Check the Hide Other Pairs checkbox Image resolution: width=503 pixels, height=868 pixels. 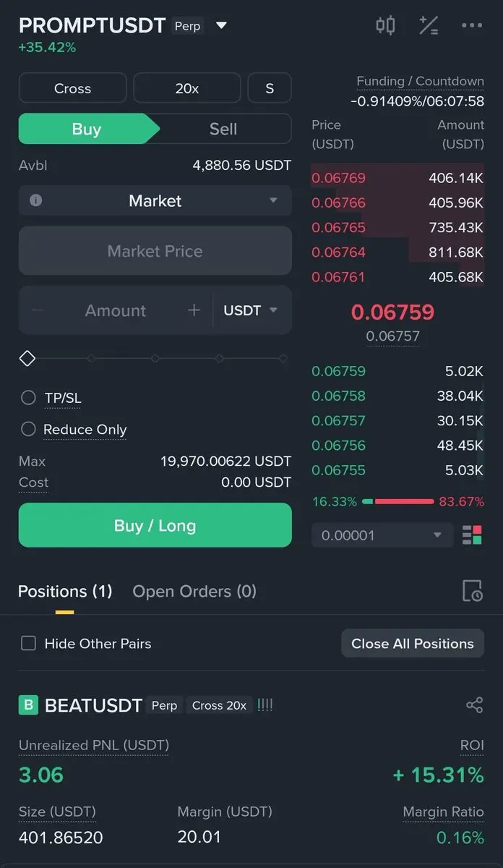click(x=28, y=643)
